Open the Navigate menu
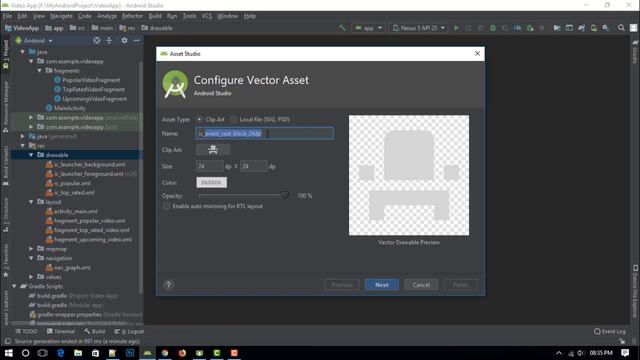This screenshot has height=360, width=640. pyautogui.click(x=61, y=16)
